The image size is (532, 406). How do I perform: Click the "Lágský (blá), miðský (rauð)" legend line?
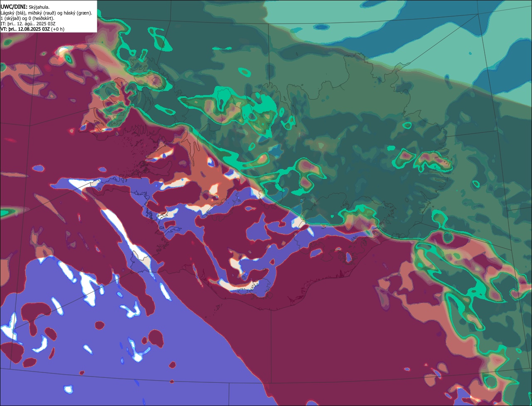click(x=47, y=13)
